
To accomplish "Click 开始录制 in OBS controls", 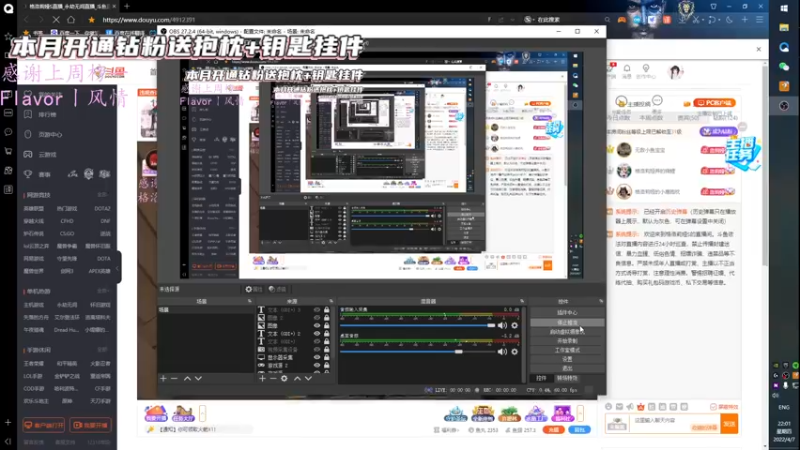I will point(567,341).
